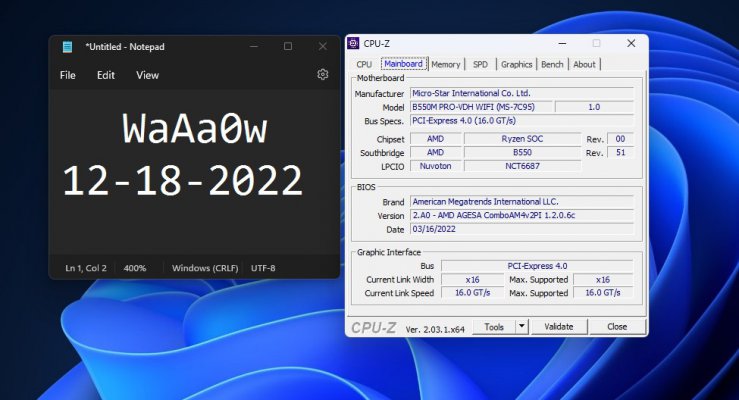
Task: Switch to the CPU tab in CPU-Z
Action: pyautogui.click(x=364, y=64)
